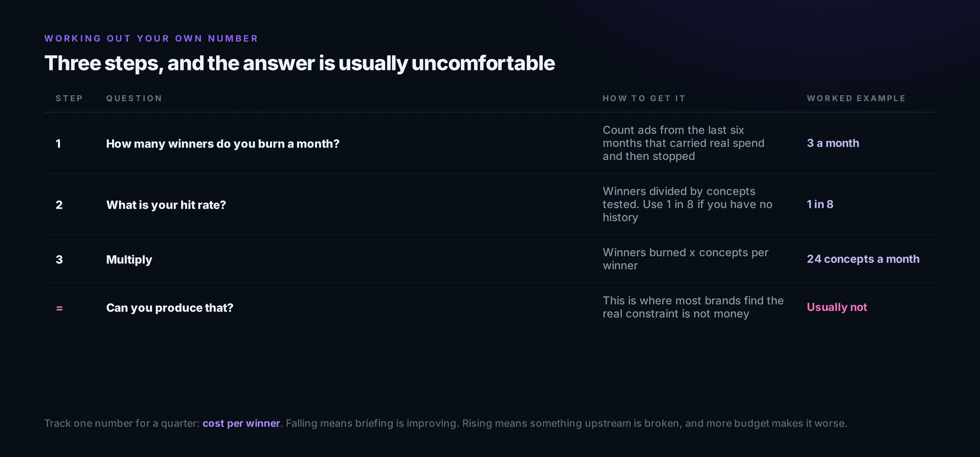Click the STEP column header

click(x=69, y=98)
